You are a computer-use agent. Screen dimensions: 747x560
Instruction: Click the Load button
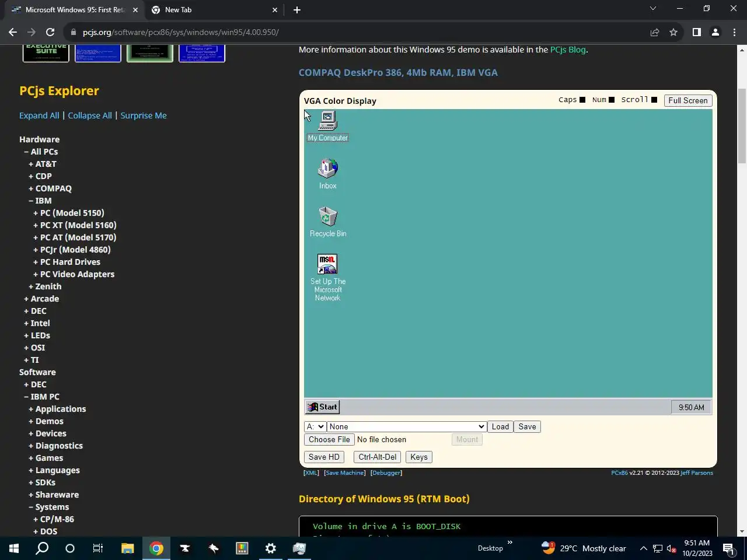(x=500, y=426)
